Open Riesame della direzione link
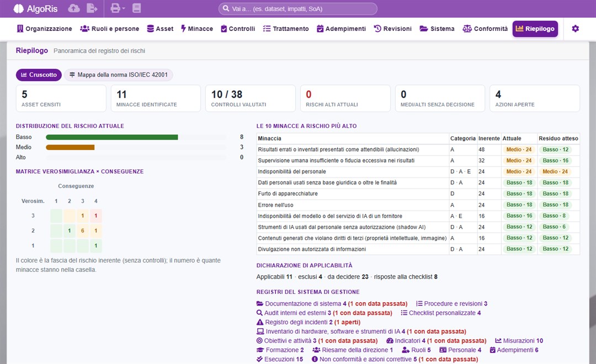 [x=352, y=350]
